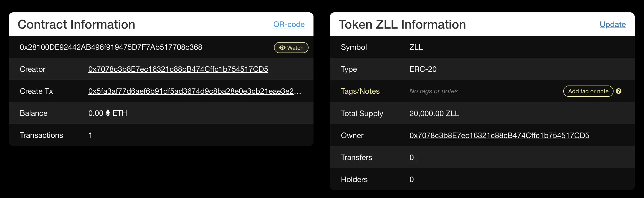The image size is (644, 198).
Task: Click the help question mark beside Add tag
Action: [619, 91]
